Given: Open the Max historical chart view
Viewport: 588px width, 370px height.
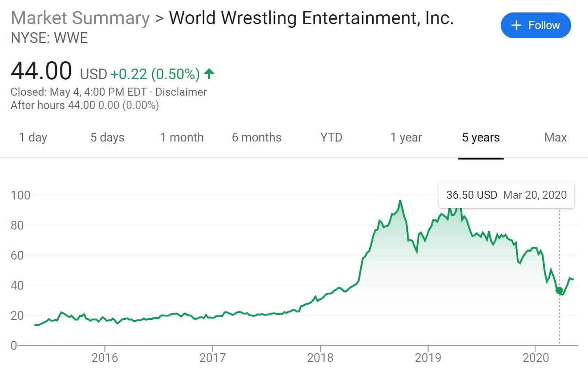Looking at the screenshot, I should pyautogui.click(x=555, y=138).
